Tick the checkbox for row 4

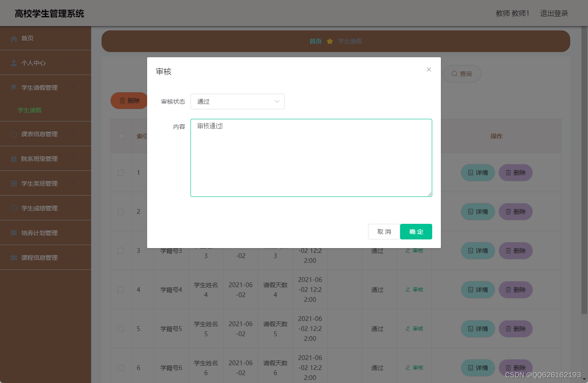tap(121, 290)
